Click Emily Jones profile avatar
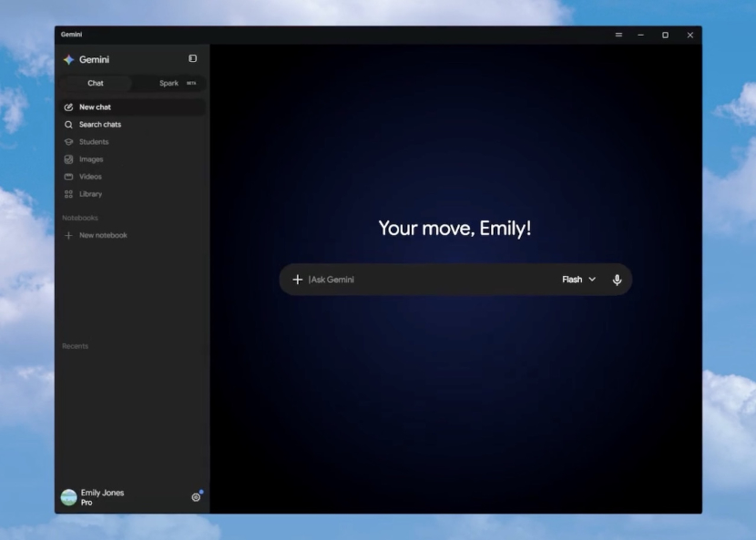Screen dimensions: 756x540 (x=69, y=497)
